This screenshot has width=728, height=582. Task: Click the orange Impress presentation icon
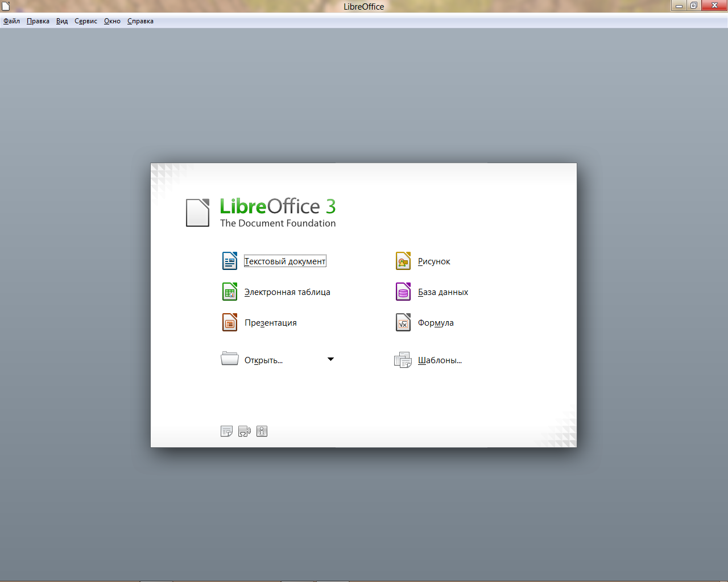click(229, 322)
